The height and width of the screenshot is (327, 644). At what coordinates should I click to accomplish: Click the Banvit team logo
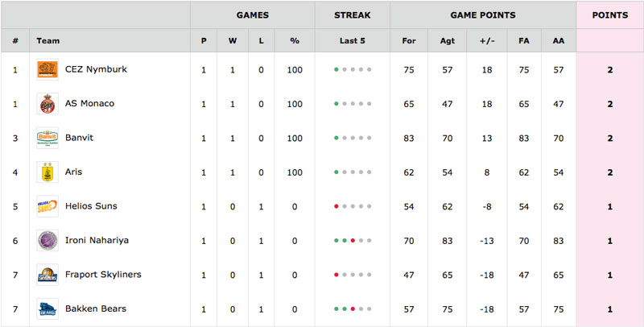[47, 138]
